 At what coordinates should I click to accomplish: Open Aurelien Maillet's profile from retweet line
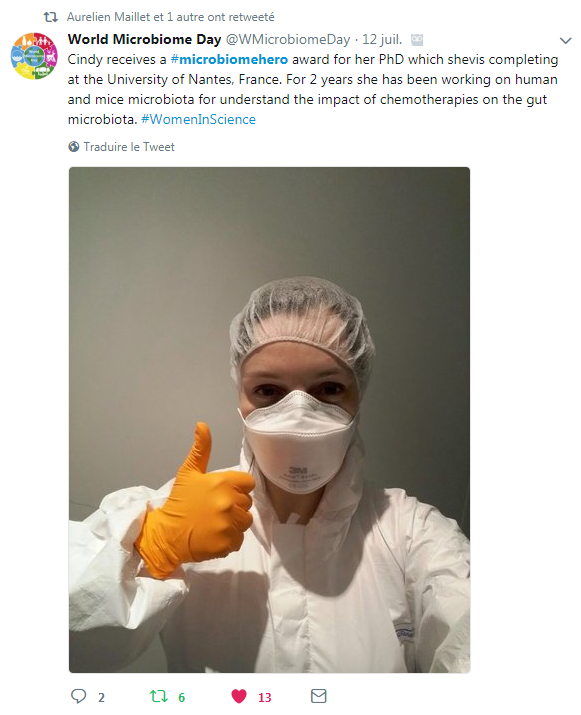[x=109, y=17]
